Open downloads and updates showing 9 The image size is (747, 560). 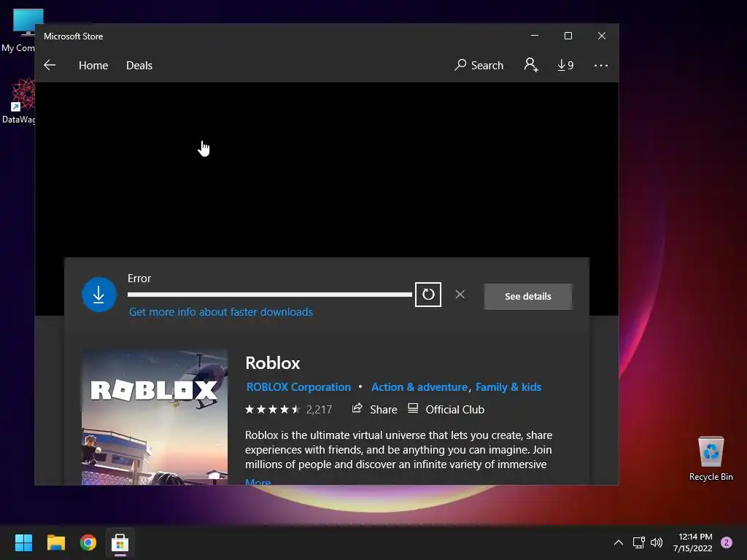pyautogui.click(x=565, y=65)
